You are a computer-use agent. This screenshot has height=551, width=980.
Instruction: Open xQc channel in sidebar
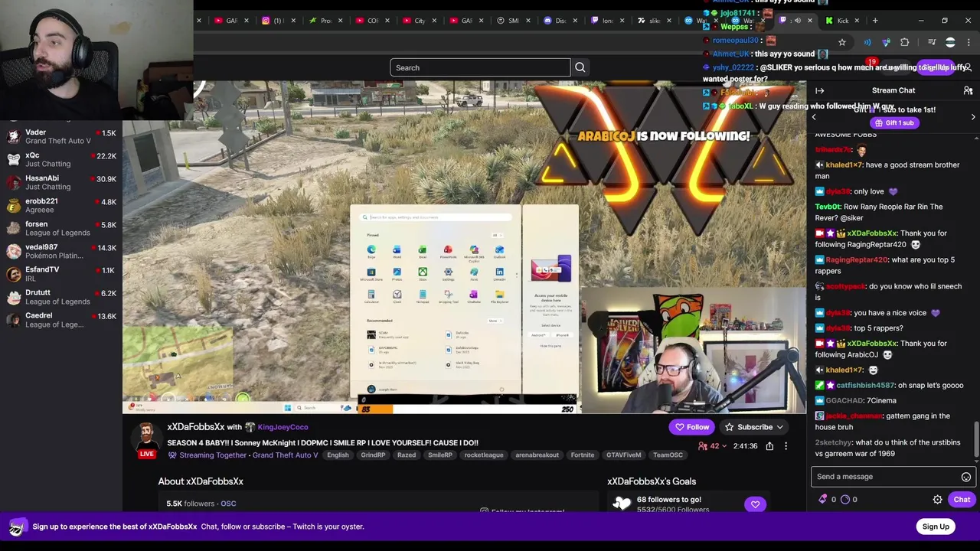click(61, 159)
